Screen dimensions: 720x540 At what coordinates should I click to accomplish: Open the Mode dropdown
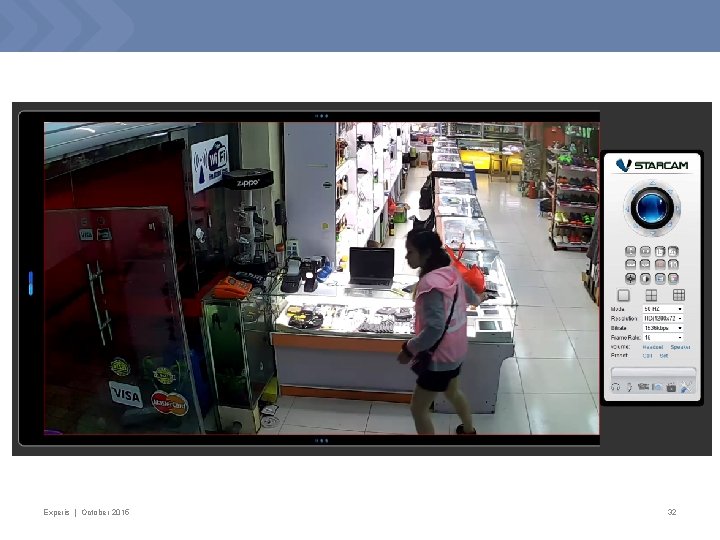pos(663,309)
